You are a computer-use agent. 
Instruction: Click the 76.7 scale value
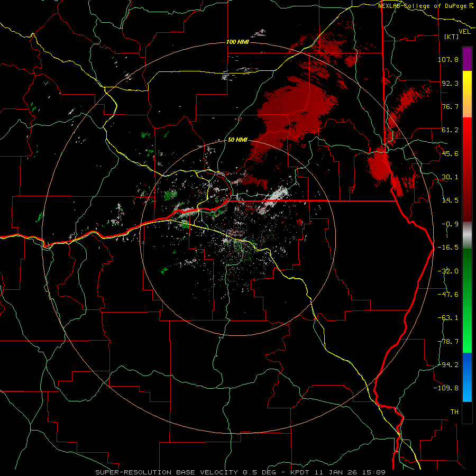pyautogui.click(x=450, y=106)
